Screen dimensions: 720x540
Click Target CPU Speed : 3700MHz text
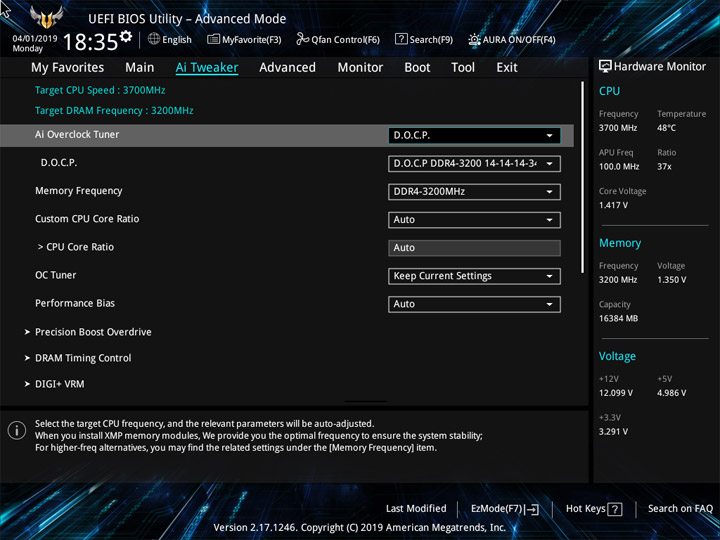[x=100, y=90]
